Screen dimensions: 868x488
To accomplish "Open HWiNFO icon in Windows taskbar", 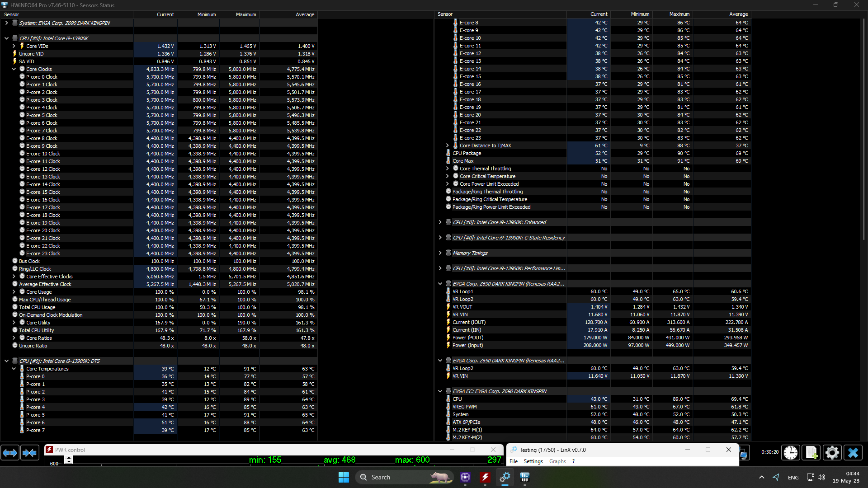I will pyautogui.click(x=524, y=477).
